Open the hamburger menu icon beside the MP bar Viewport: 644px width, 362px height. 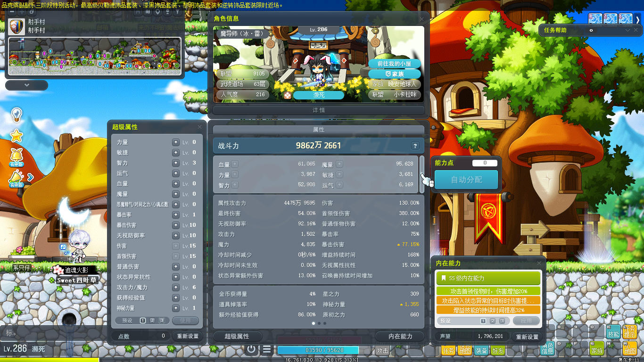click(267, 350)
